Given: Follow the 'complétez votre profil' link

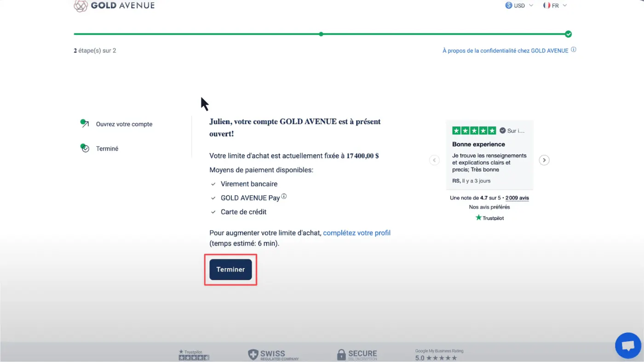Looking at the screenshot, I should 356,233.
